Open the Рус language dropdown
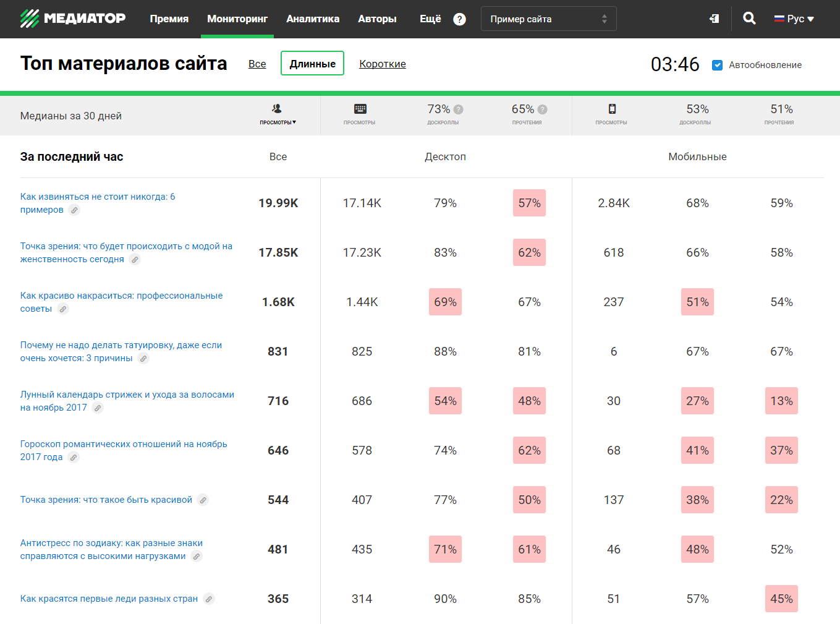The height and width of the screenshot is (624, 840). (x=794, y=19)
